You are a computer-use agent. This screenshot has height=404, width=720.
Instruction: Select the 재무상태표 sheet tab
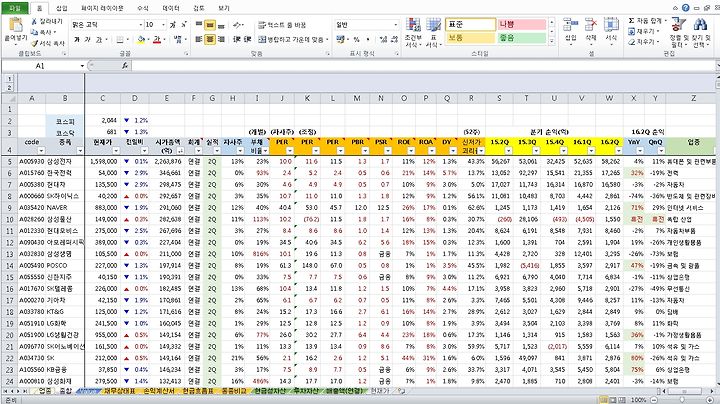pos(119,391)
